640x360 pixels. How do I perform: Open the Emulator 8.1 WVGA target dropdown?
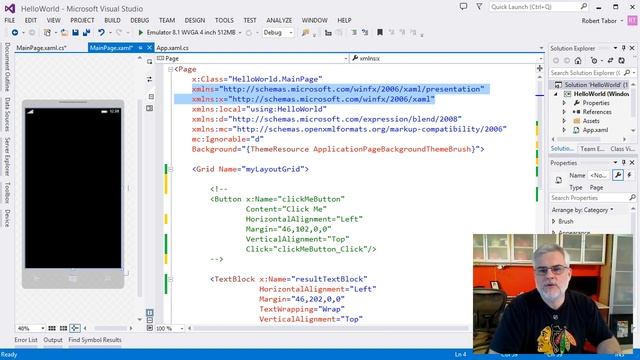click(240, 33)
